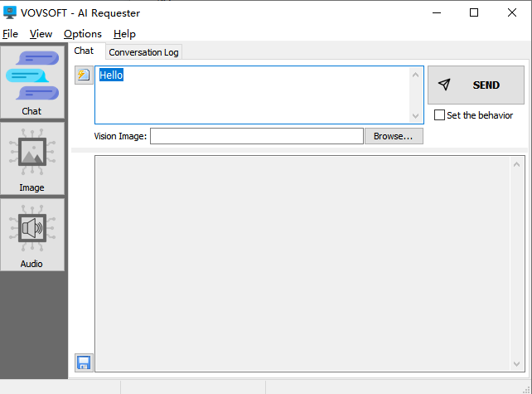Click Browse to choose a vision image
Image resolution: width=532 pixels, height=394 pixels.
[x=394, y=136]
